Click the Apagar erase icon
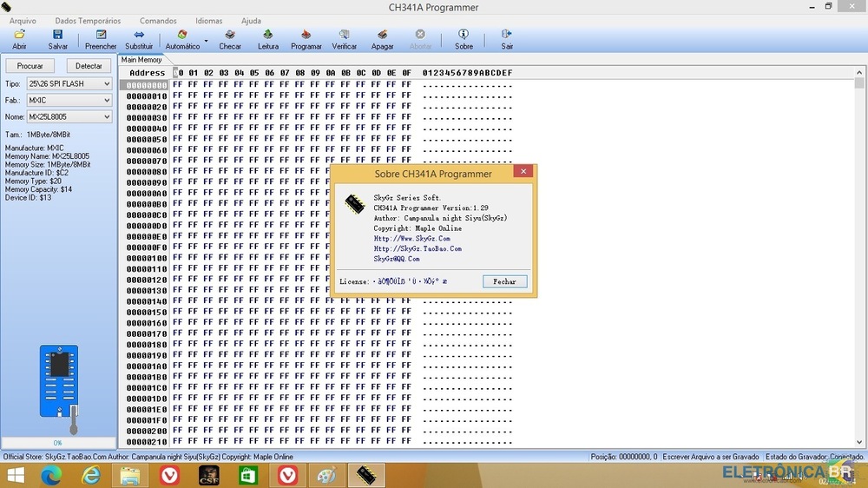Image resolution: width=868 pixels, height=488 pixels. click(383, 35)
